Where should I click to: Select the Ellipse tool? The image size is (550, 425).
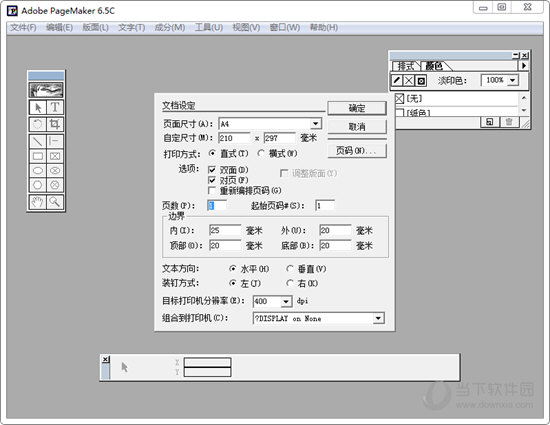(38, 170)
